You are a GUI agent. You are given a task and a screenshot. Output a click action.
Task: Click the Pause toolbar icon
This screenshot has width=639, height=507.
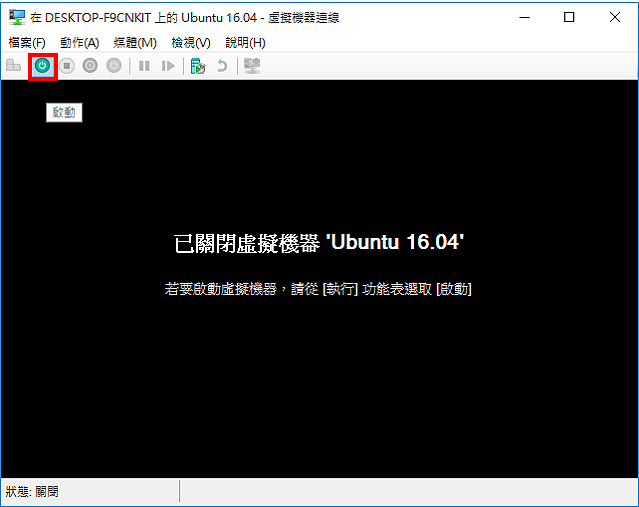coord(144,66)
